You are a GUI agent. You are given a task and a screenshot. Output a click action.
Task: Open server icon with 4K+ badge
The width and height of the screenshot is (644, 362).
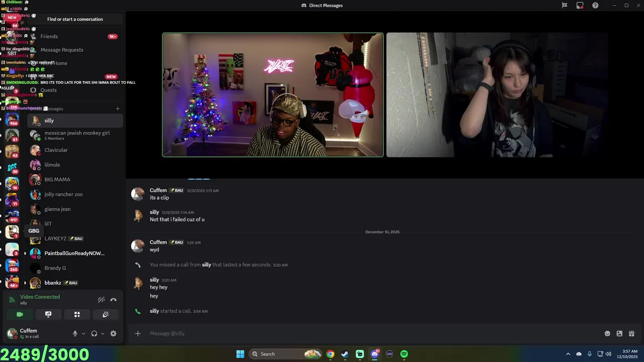[x=12, y=282]
